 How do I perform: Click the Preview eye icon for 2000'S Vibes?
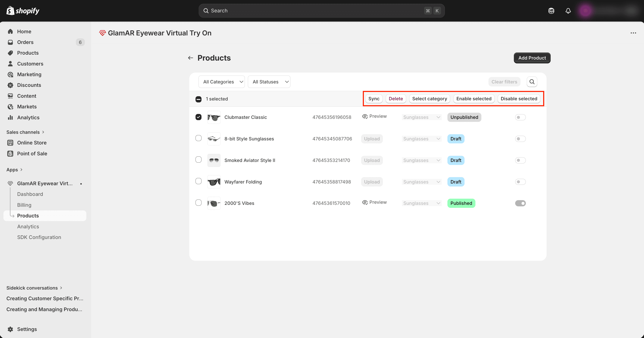tap(365, 203)
